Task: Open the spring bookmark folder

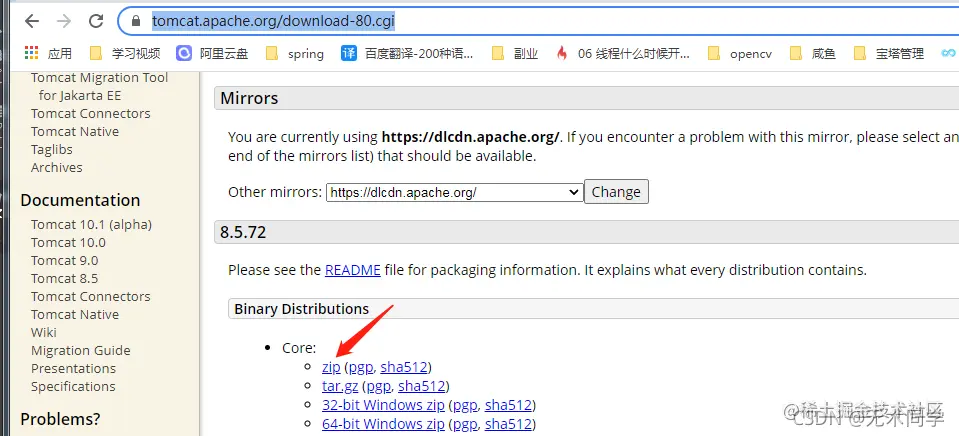Action: [x=295, y=54]
